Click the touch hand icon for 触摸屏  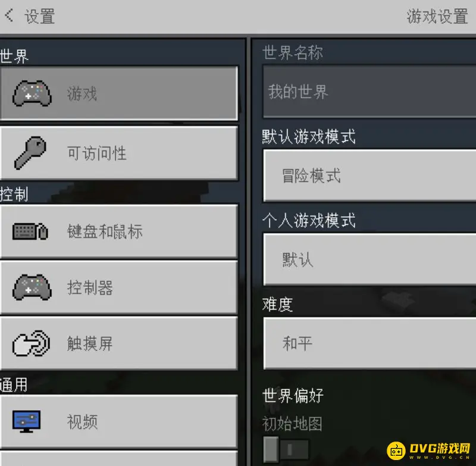coord(32,343)
